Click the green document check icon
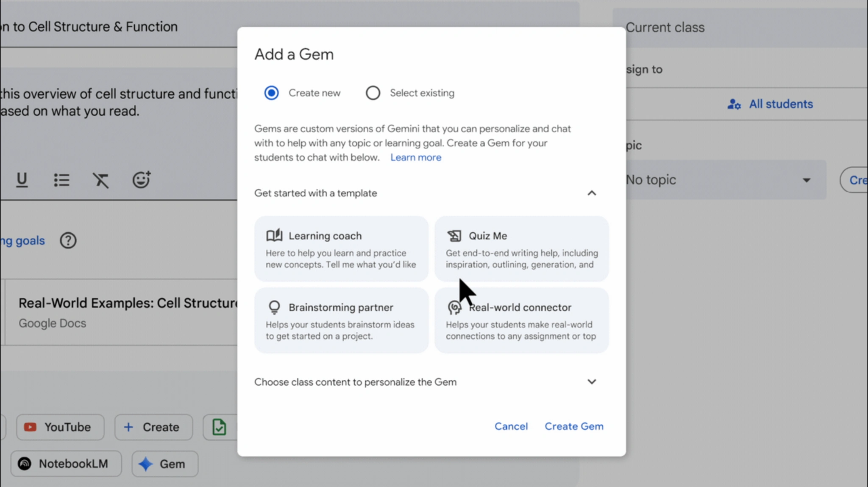 (219, 427)
